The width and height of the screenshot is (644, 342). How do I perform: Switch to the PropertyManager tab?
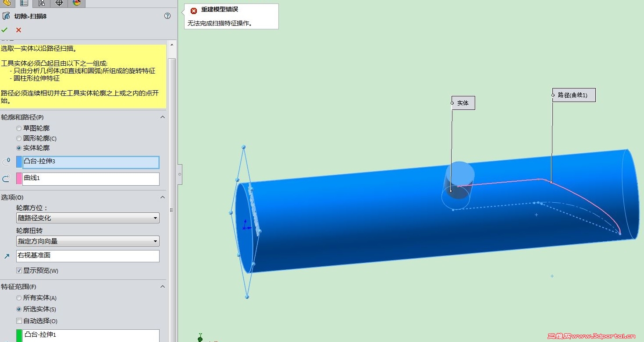point(24,3)
